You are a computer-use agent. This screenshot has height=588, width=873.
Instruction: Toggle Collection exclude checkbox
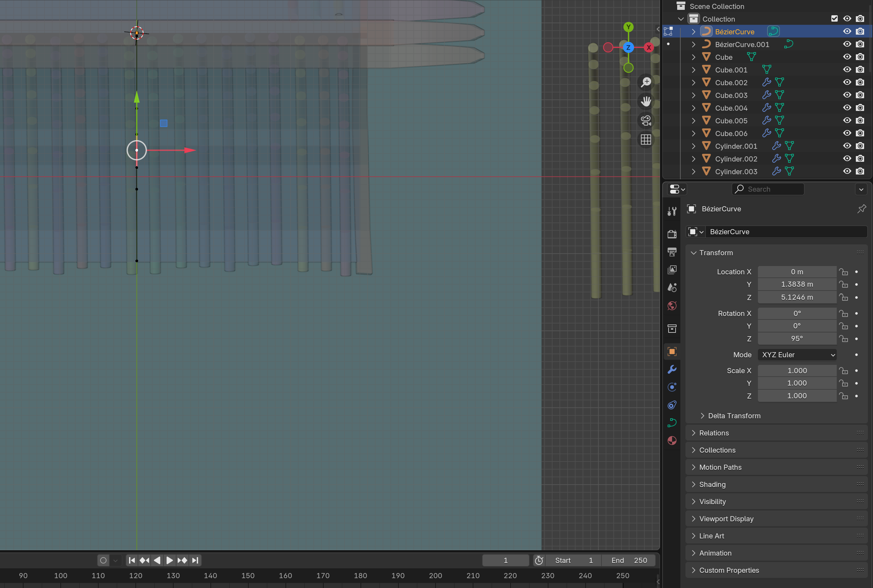pos(835,19)
